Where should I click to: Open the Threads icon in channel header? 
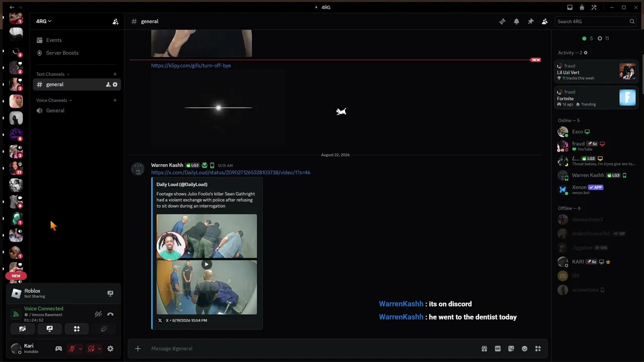[x=502, y=21]
